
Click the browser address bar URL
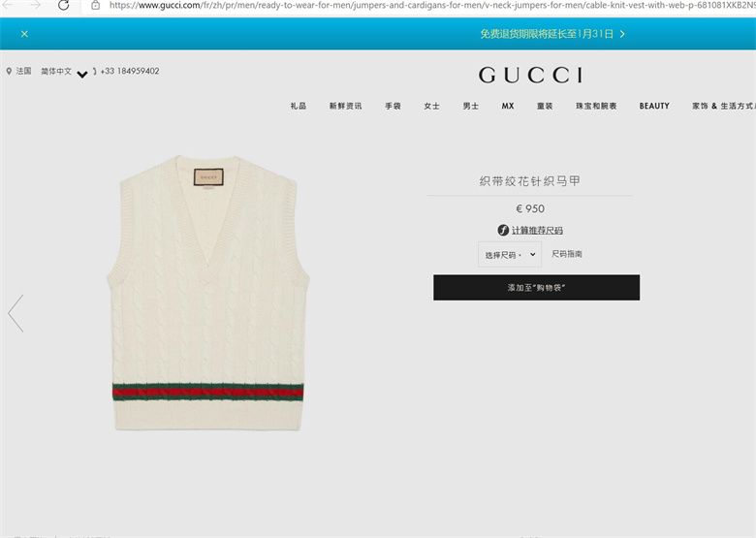(x=431, y=5)
